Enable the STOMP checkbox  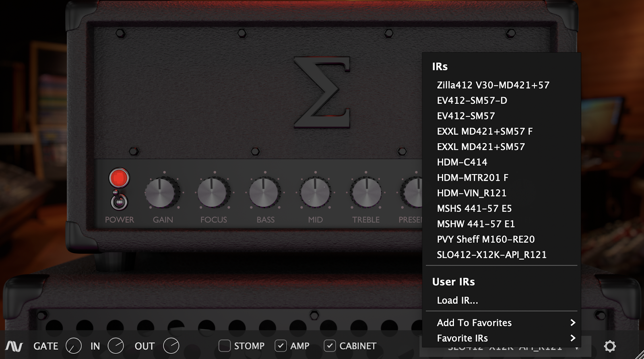pyautogui.click(x=225, y=346)
